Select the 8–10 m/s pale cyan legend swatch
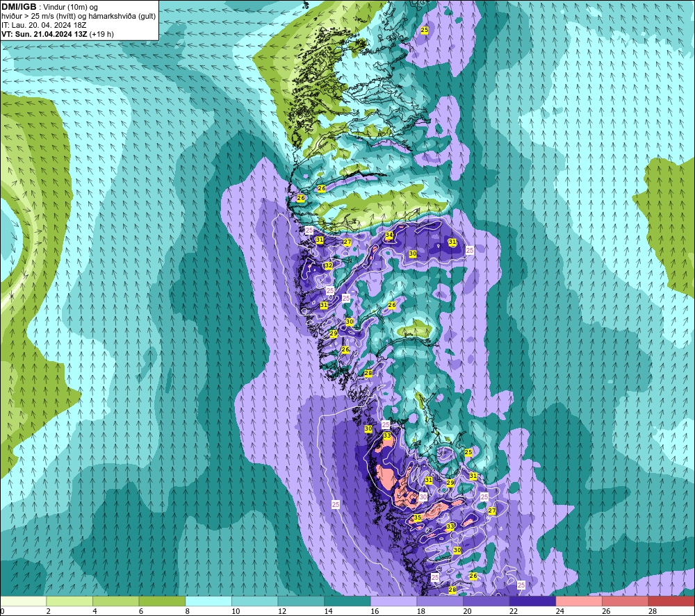This screenshot has height=616, width=695. click(208, 601)
